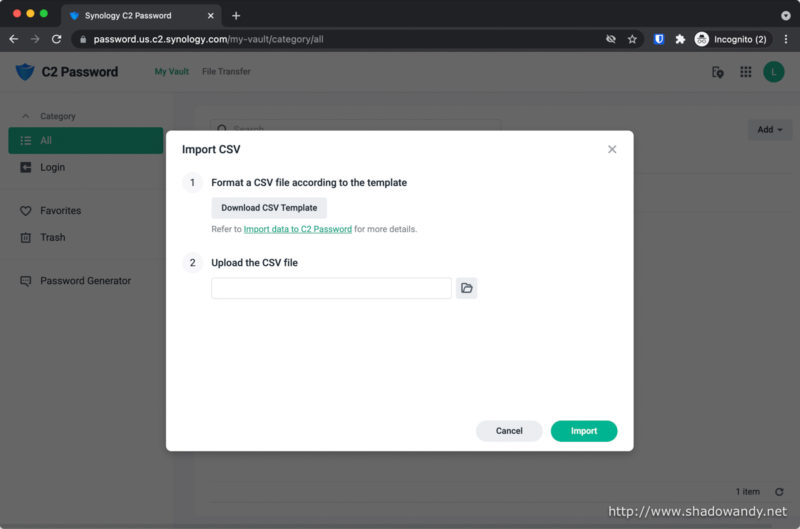
Task: Collapse the Category section chevron
Action: [26, 116]
